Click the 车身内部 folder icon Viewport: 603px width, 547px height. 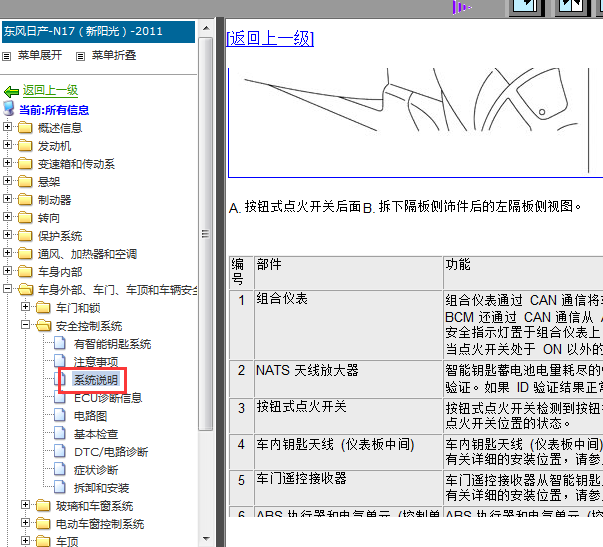click(25, 271)
